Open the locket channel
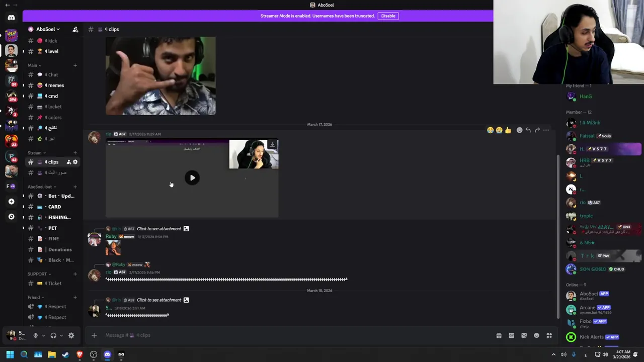 tap(53, 107)
